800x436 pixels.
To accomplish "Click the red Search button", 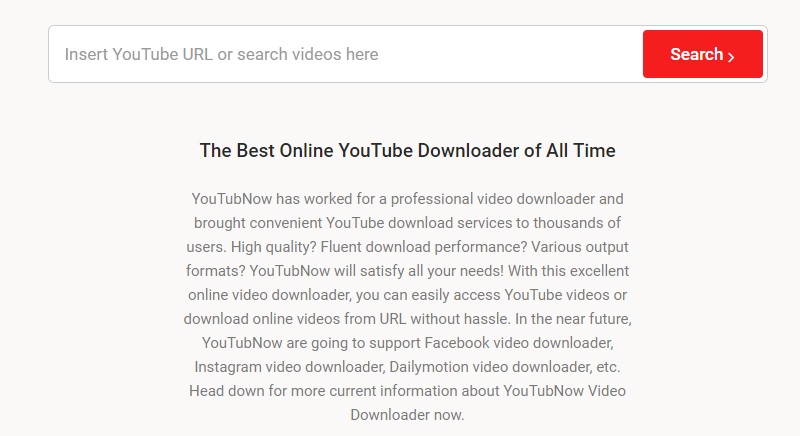I will (x=703, y=54).
